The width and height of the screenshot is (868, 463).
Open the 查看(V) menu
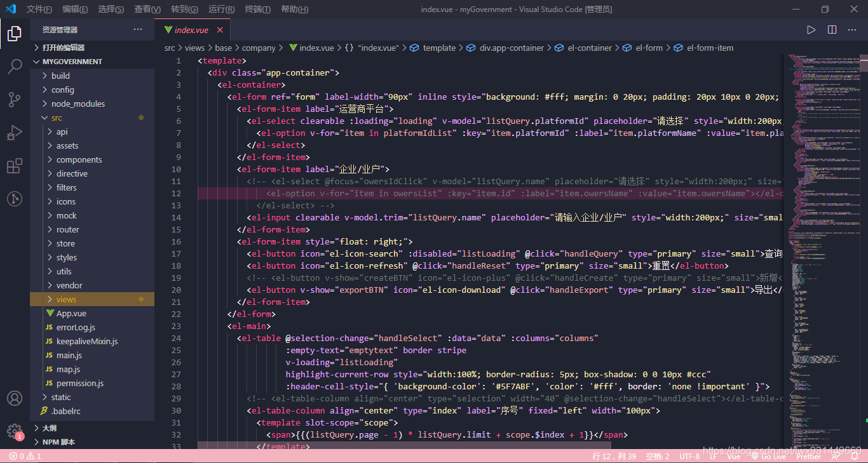(x=147, y=9)
